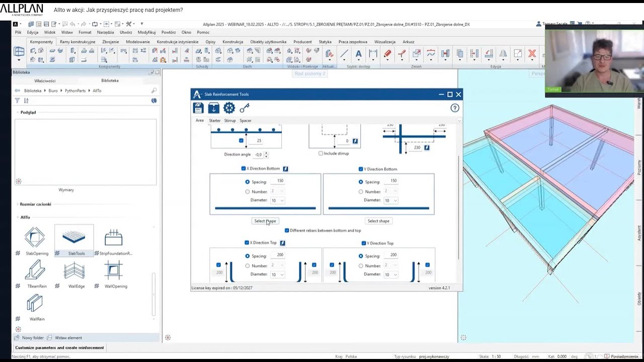
Task: Select the line tool in Szybki dostęp
Action: point(344,54)
